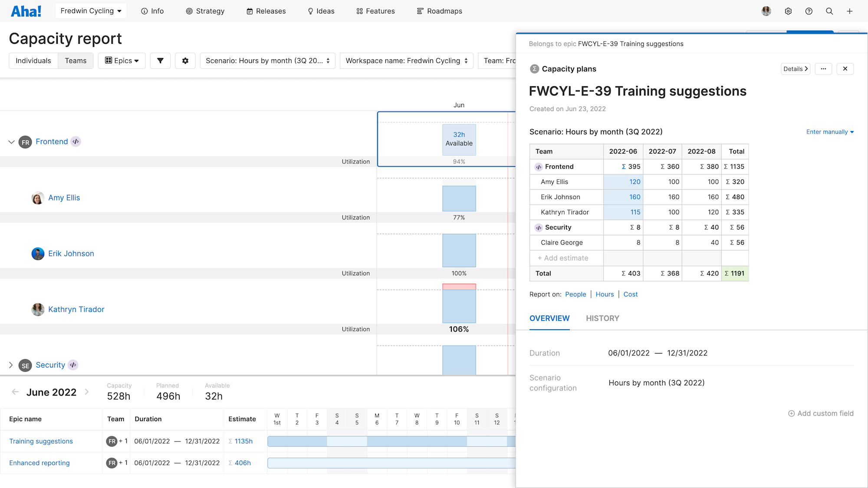Click the help question mark icon

point(809,11)
